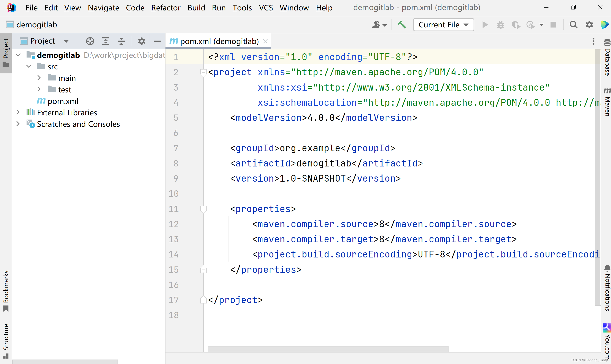Screen dimensions: 611x364
Task: Open the VCS menu
Action: pos(266,8)
